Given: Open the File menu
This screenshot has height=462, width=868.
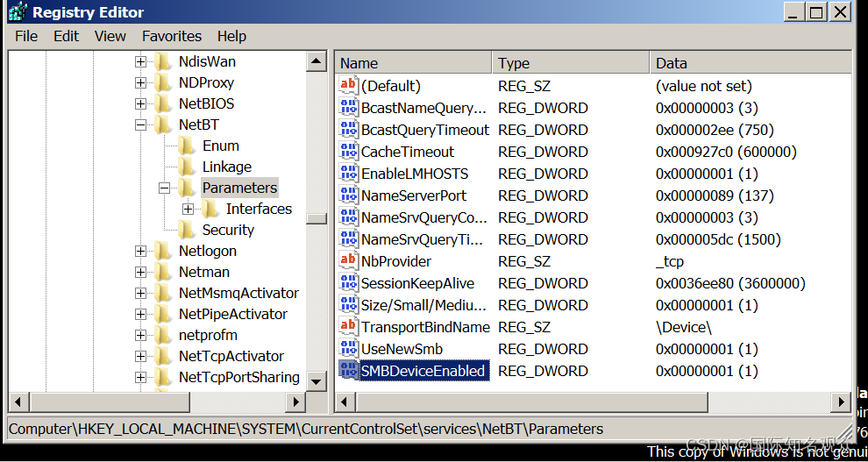Looking at the screenshot, I should 26,37.
